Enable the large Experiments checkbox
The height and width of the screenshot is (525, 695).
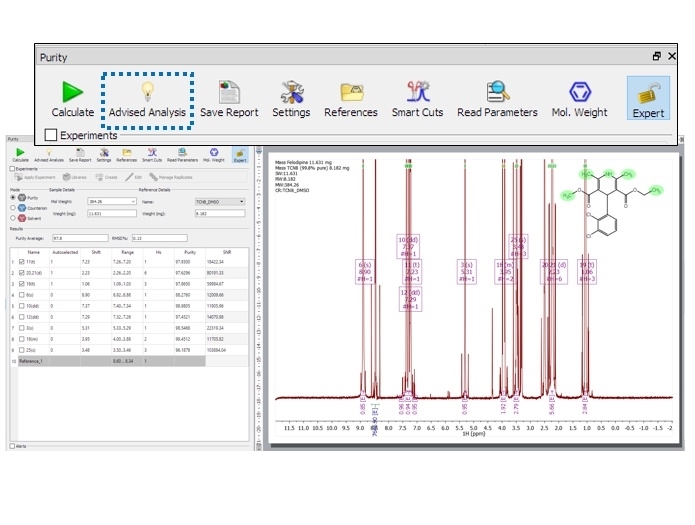point(50,135)
